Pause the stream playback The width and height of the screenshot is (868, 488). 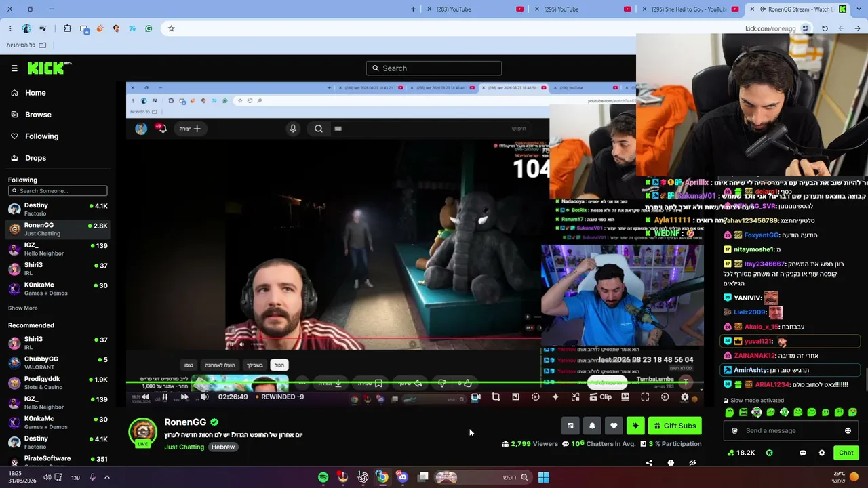(165, 397)
